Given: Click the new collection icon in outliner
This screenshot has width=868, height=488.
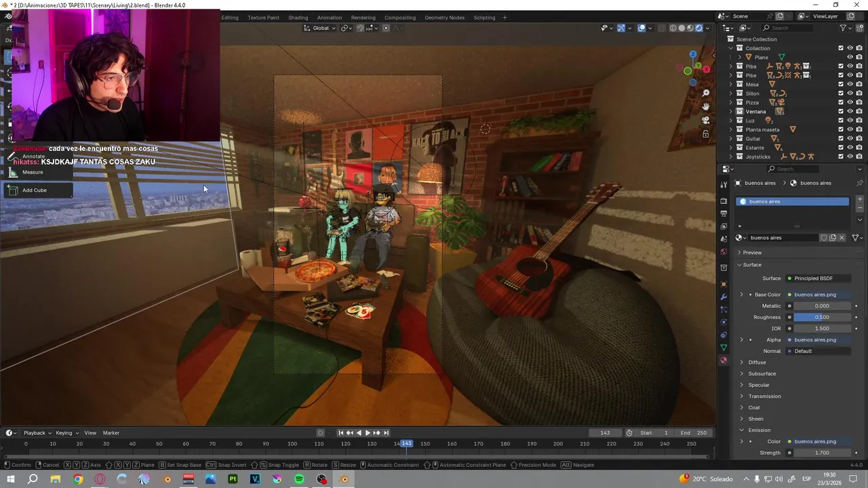Looking at the screenshot, I should tap(859, 28).
